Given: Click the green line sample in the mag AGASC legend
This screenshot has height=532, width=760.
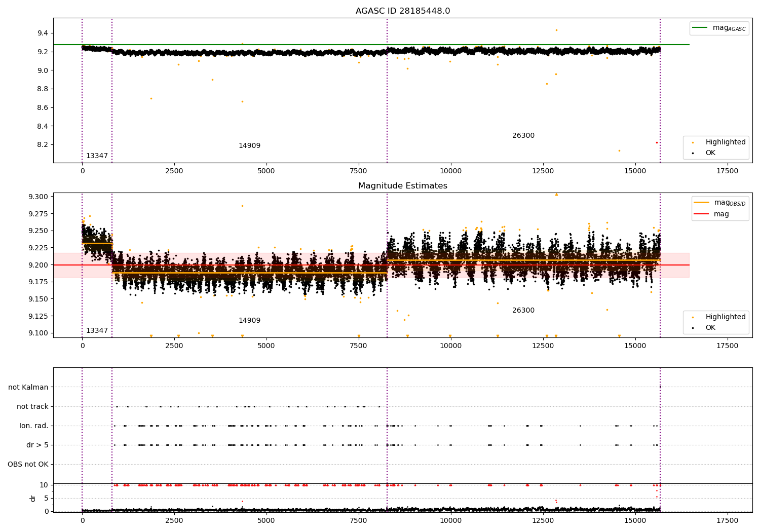Looking at the screenshot, I should (700, 28).
